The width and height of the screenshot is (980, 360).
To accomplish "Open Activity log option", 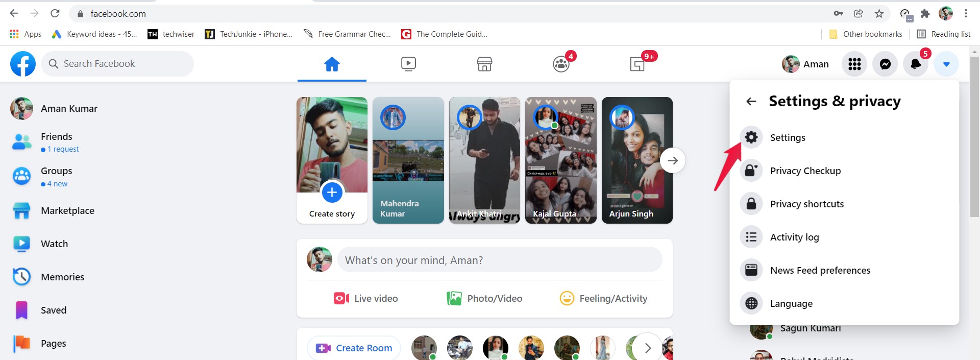I will pyautogui.click(x=844, y=237).
